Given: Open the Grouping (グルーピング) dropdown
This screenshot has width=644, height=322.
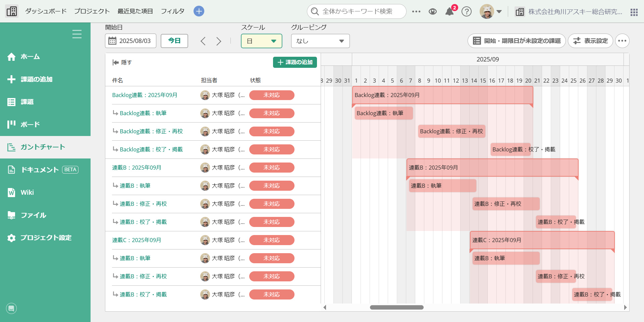Looking at the screenshot, I should point(320,41).
